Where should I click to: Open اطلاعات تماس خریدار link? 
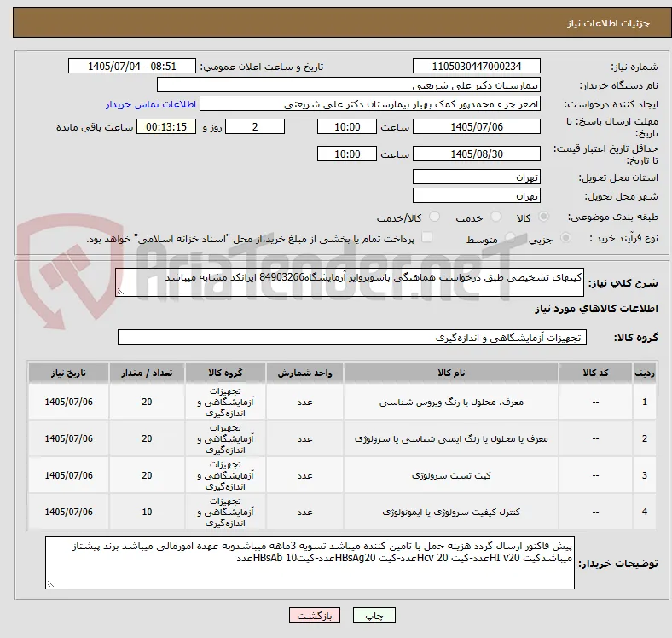151,104
